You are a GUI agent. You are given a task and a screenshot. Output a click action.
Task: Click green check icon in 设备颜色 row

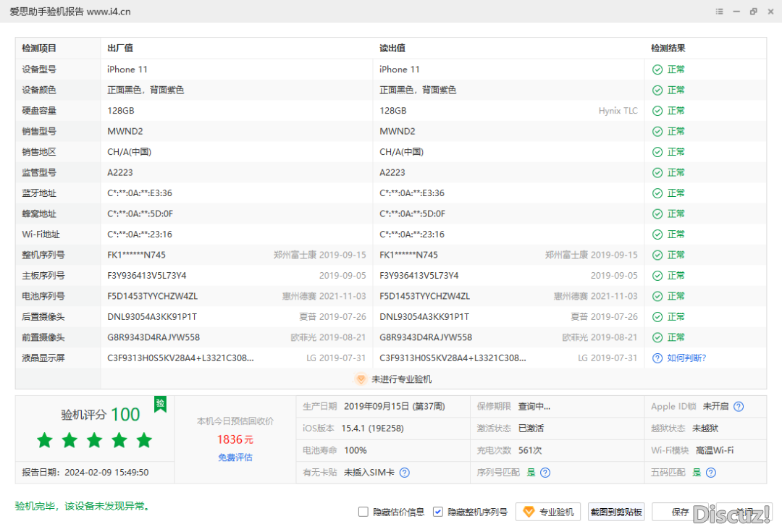tap(657, 90)
